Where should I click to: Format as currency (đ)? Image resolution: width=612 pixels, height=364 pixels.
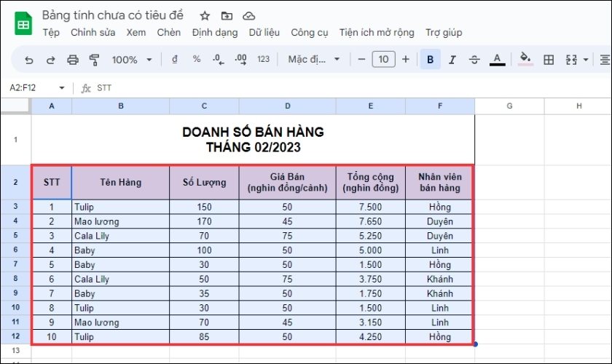(x=174, y=59)
